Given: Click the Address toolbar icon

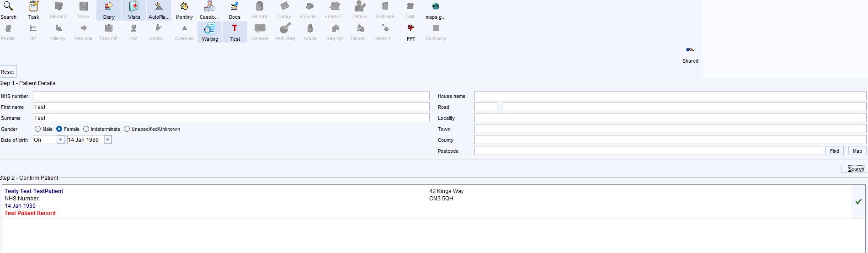Looking at the screenshot, I should coord(385,11).
